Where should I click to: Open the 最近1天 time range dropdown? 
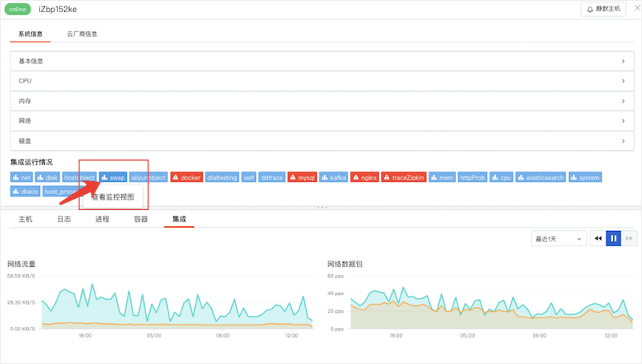tap(555, 238)
